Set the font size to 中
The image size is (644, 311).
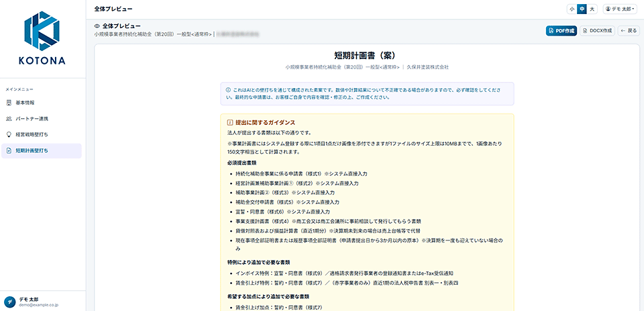pyautogui.click(x=582, y=9)
